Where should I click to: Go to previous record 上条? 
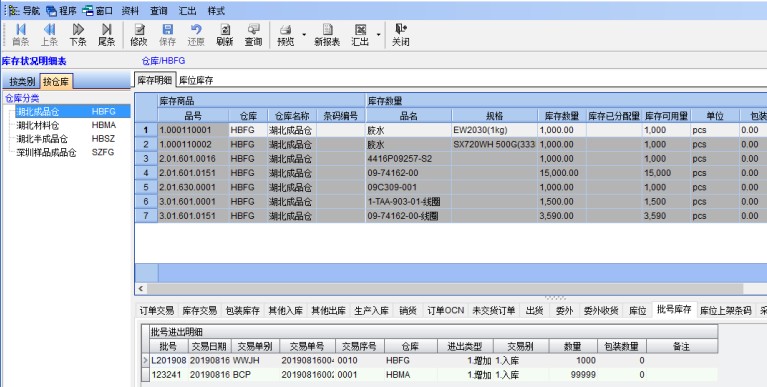[x=49, y=35]
